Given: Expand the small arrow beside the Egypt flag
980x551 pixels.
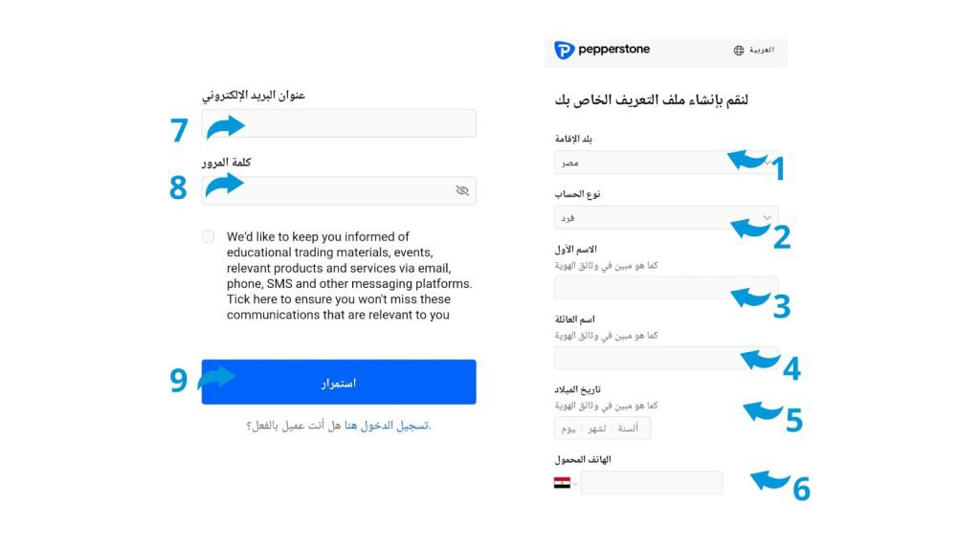Looking at the screenshot, I should point(575,483).
